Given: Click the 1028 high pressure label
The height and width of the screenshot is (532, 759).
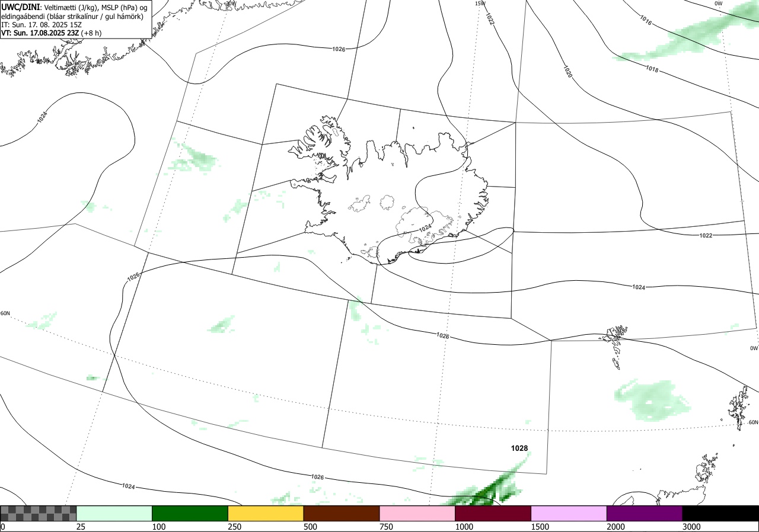Looking at the screenshot, I should tap(519, 448).
